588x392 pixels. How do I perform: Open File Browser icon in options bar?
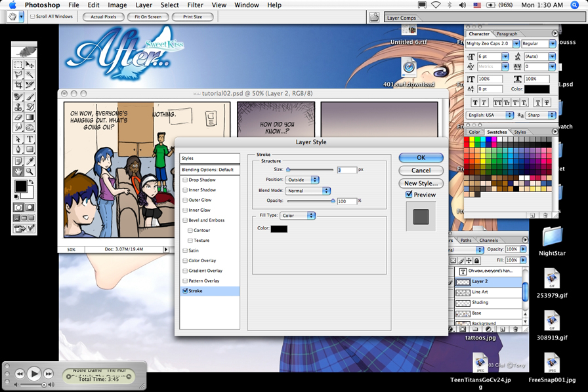(374, 17)
